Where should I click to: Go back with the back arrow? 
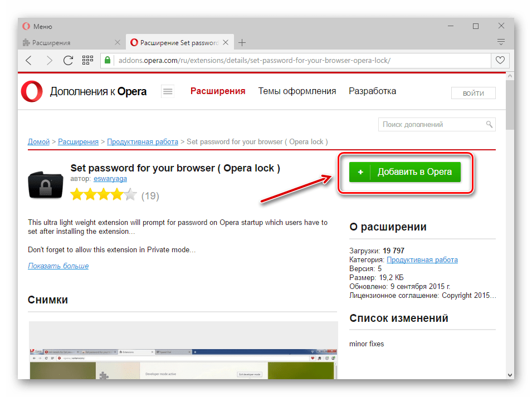(29, 60)
